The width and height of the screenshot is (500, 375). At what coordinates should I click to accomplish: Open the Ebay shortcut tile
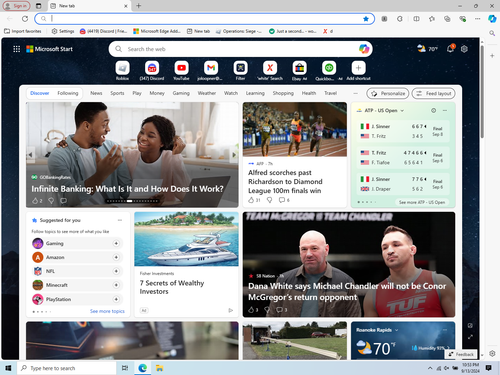[299, 71]
